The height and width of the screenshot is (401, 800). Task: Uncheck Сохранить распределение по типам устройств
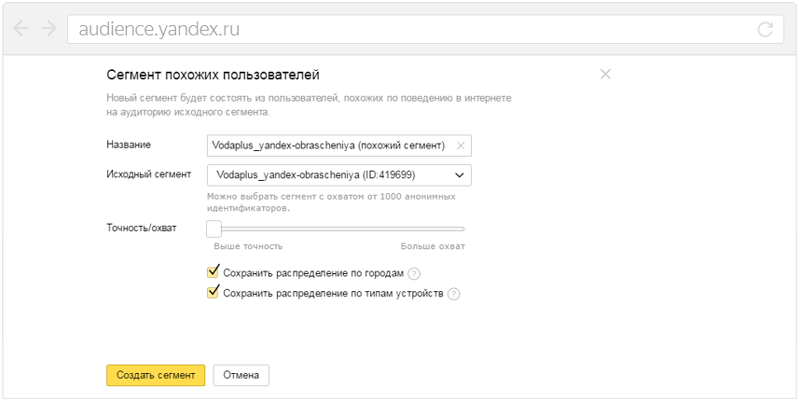pyautogui.click(x=213, y=293)
